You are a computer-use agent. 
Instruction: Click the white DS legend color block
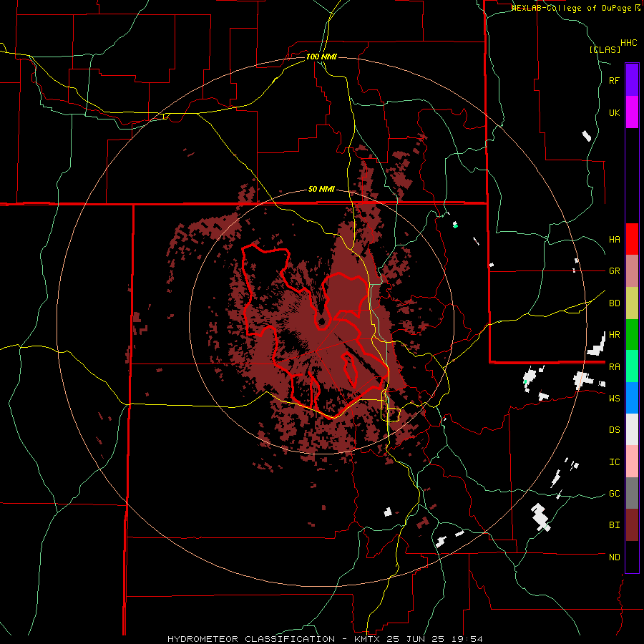coord(632,429)
